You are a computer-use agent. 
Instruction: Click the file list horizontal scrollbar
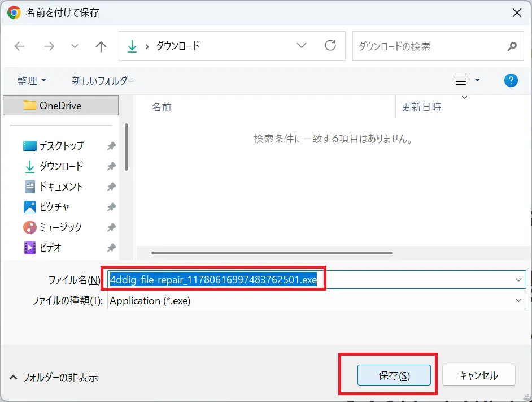272,253
